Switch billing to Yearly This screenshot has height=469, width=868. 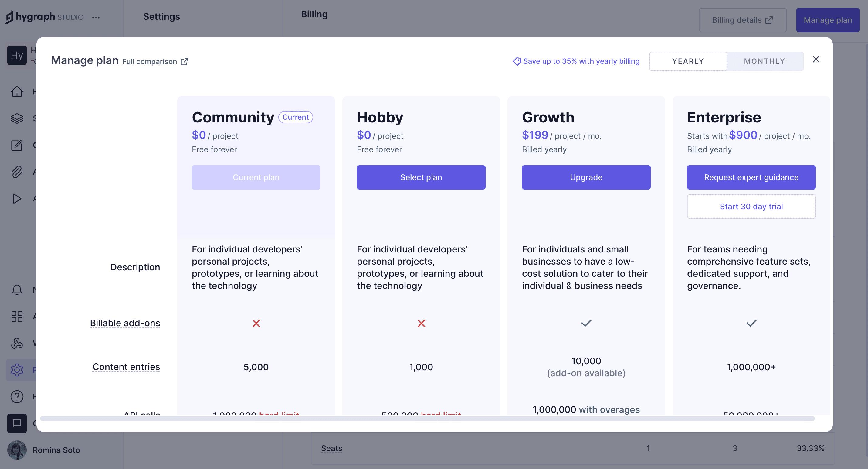[688, 61]
